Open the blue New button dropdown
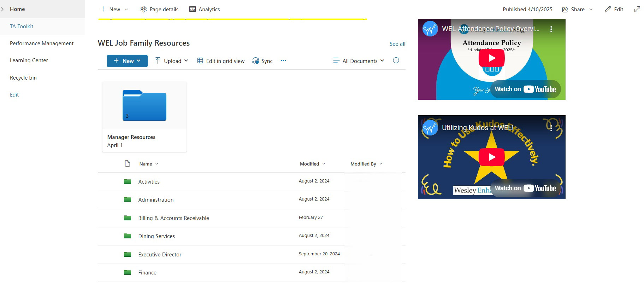644x284 pixels. click(x=138, y=61)
